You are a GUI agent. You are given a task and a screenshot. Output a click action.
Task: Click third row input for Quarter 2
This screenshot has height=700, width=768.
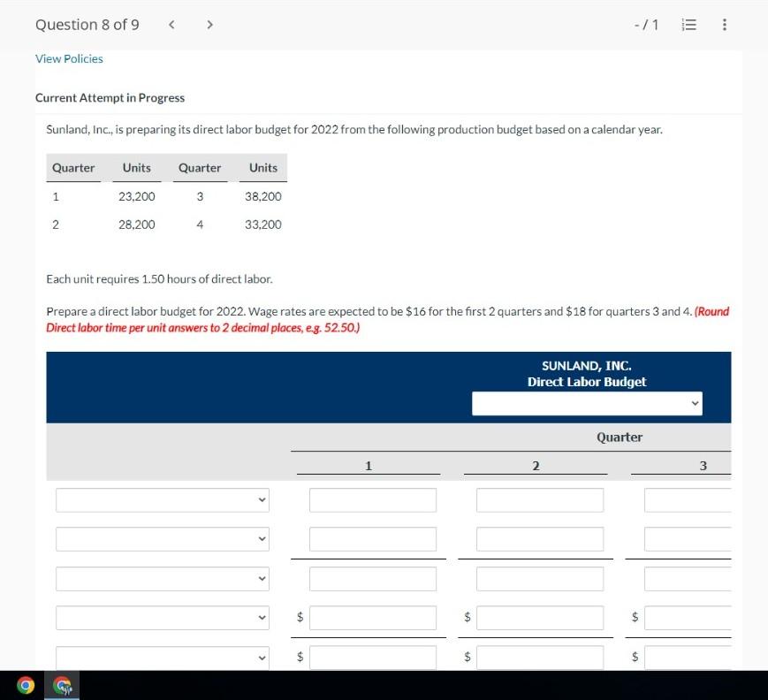[540, 579]
